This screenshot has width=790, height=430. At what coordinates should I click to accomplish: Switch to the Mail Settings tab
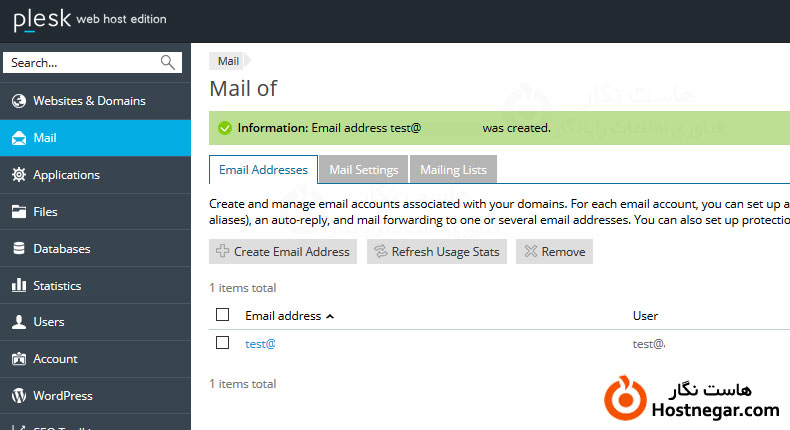coord(364,170)
